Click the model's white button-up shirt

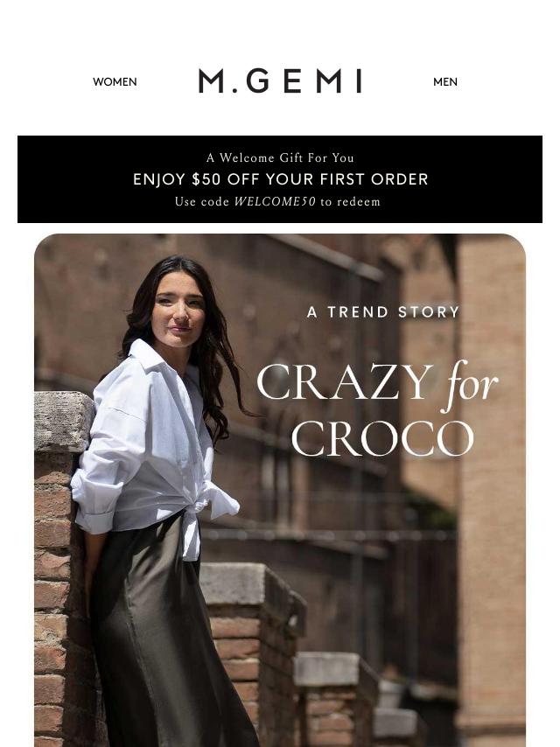pos(150,443)
